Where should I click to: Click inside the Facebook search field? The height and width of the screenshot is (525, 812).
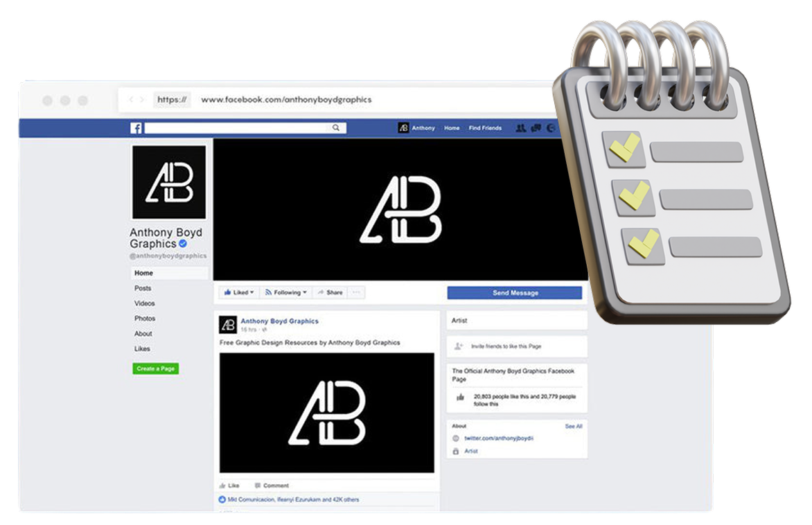[236, 128]
